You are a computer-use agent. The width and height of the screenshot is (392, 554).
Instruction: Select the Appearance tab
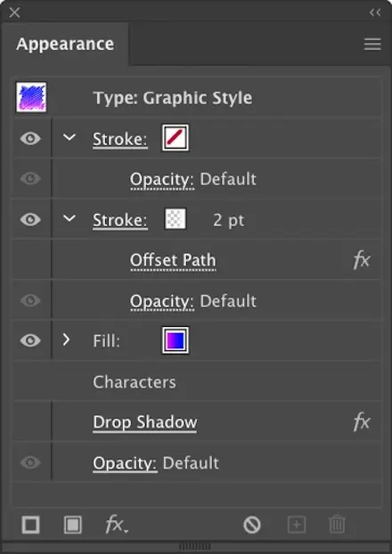click(65, 45)
